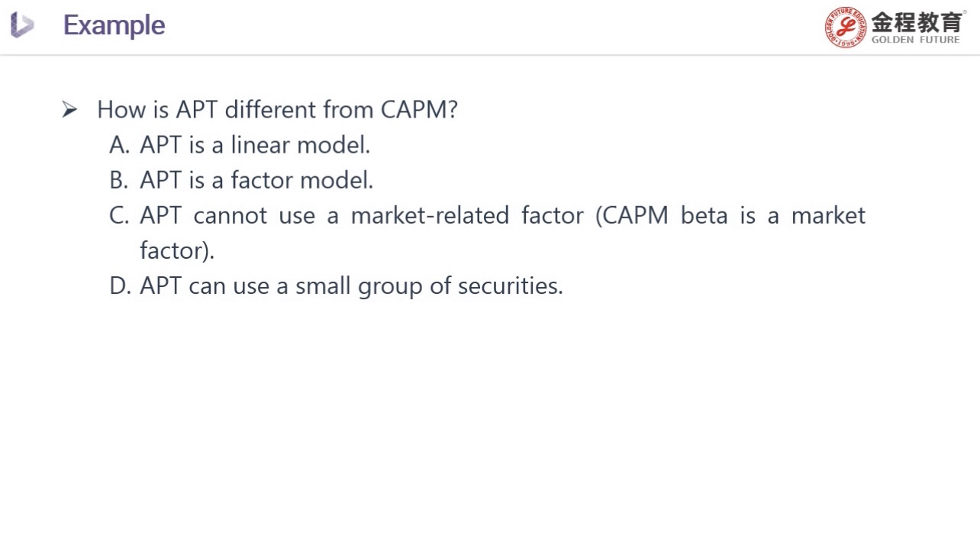Click the word "securities." in option D
Image resolution: width=980 pixels, height=545 pixels.
pyautogui.click(x=510, y=285)
